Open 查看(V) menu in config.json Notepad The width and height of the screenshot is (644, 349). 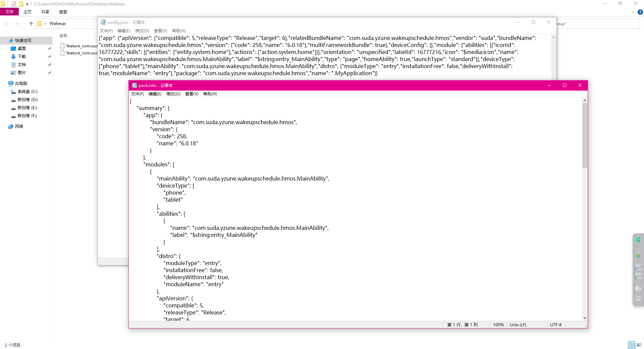[160, 31]
